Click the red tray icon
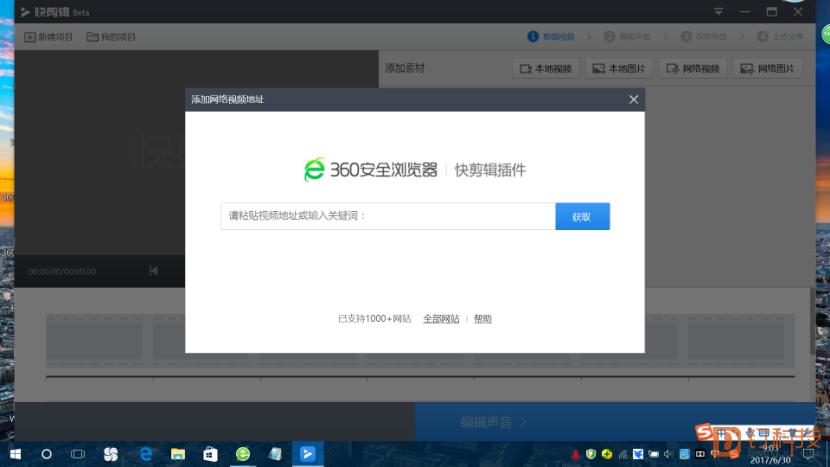Image resolution: width=830 pixels, height=467 pixels. coord(575,454)
